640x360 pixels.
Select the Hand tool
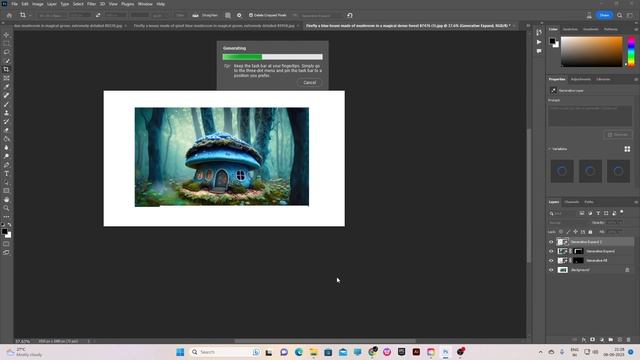pos(6,200)
